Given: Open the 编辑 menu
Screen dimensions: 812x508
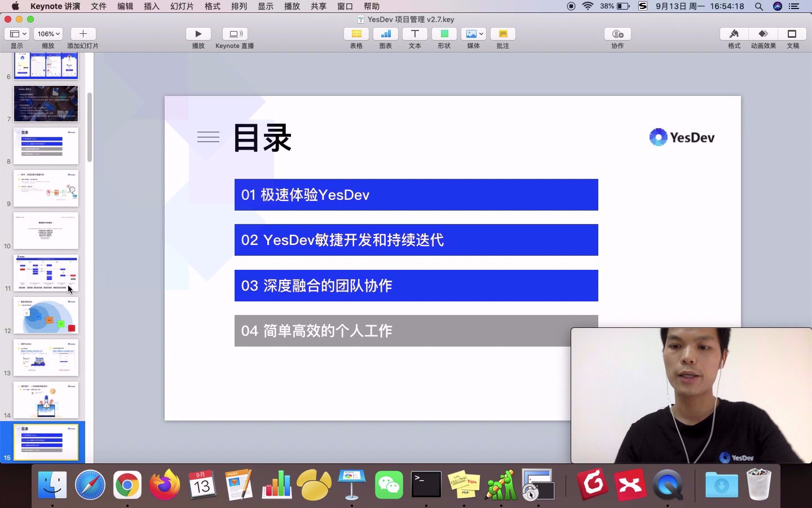Looking at the screenshot, I should click(125, 6).
